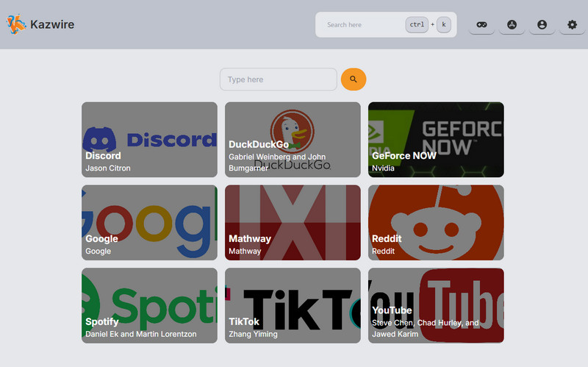Click the 'k' key hint

click(444, 25)
